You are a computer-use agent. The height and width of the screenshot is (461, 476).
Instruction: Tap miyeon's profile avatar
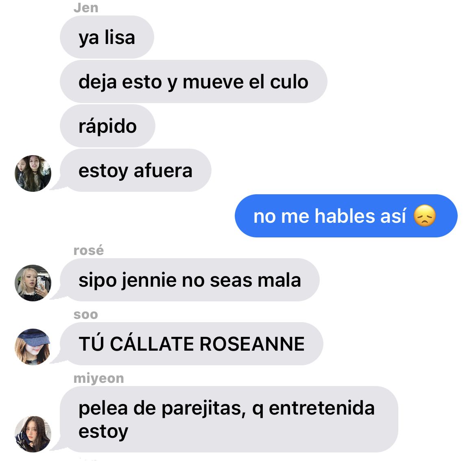pyautogui.click(x=33, y=434)
